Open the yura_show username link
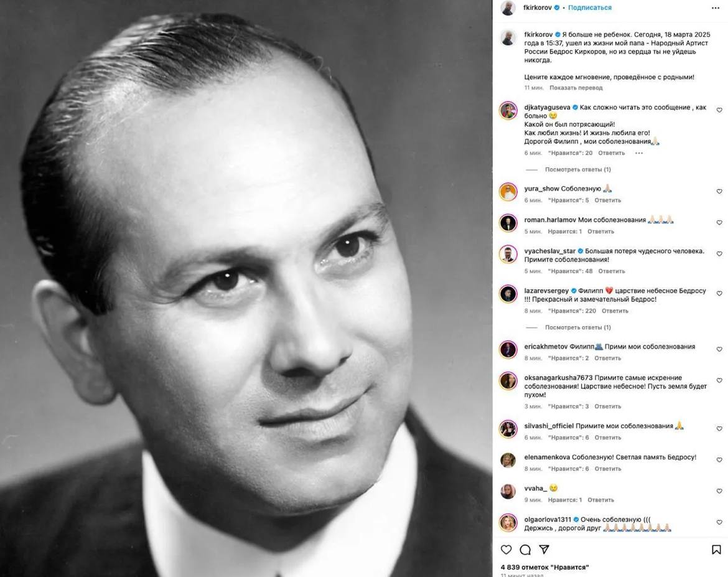728x577 pixels. [x=541, y=189]
